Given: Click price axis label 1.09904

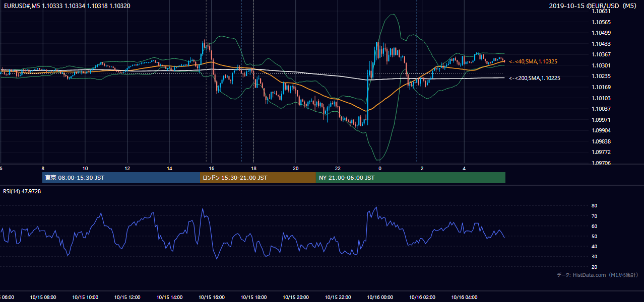Looking at the screenshot, I should pos(601,130).
